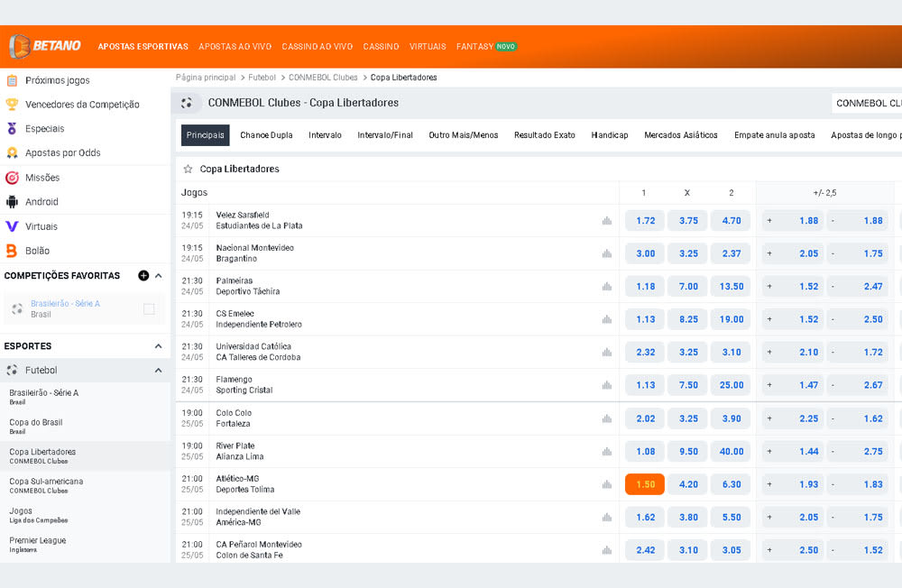The height and width of the screenshot is (588, 902).
Task: Open the Handicap tab
Action: (610, 135)
